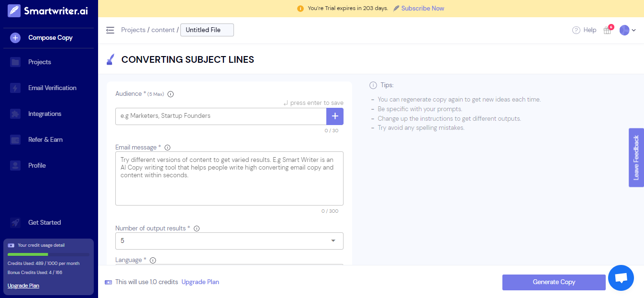Viewport: 644px width, 298px height.
Task: Click the Leave Feedback side tab
Action: [636, 158]
